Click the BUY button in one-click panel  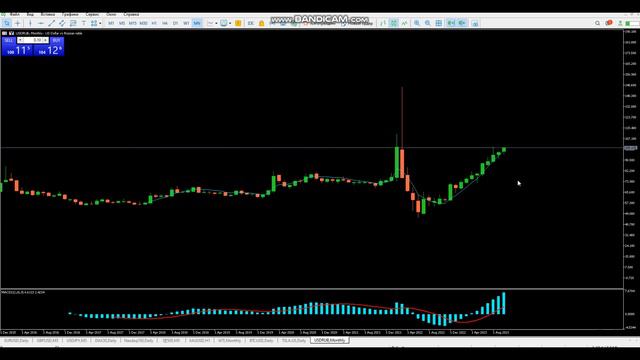tap(57, 40)
